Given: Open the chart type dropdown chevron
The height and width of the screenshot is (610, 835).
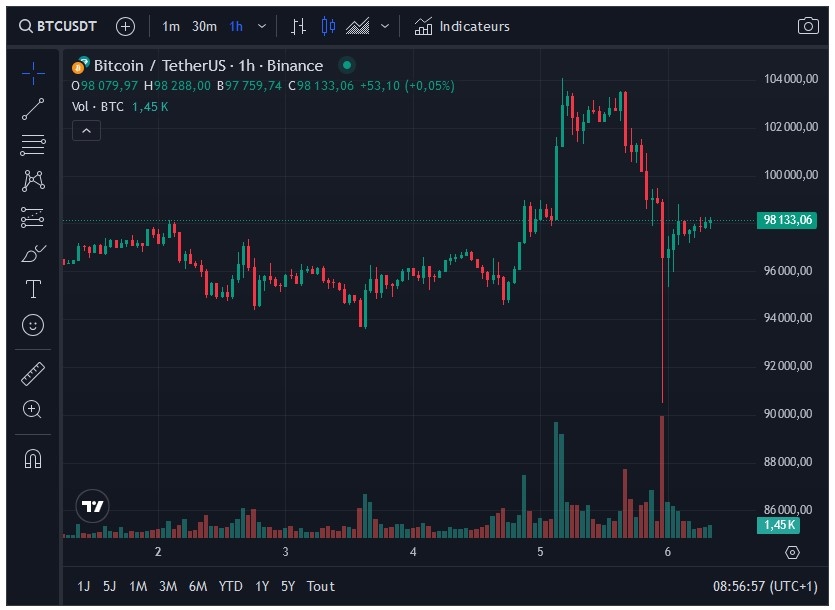Looking at the screenshot, I should click(385, 26).
